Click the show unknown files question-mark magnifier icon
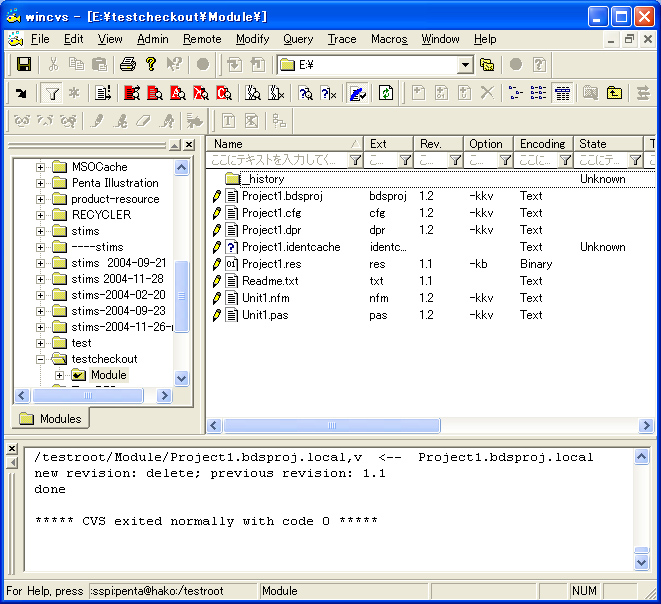Viewport: 661px width, 604px height. point(306,93)
